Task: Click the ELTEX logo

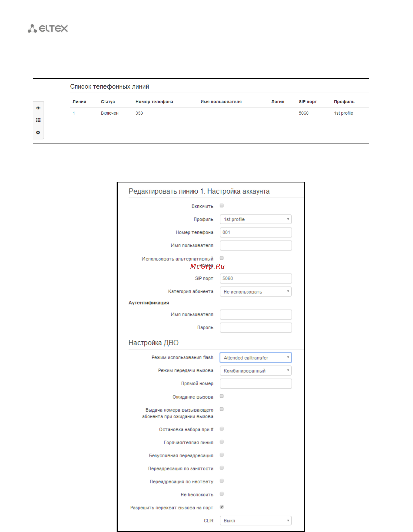Action: point(48,28)
